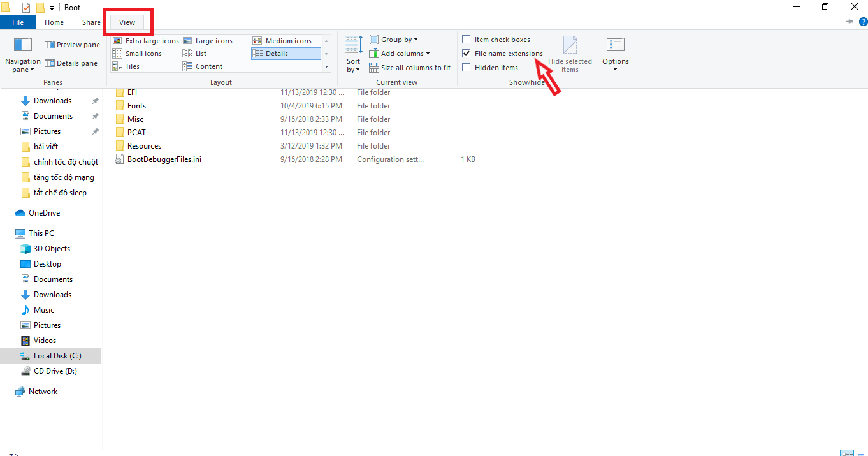Toggle the Details pane button
The image size is (868, 456).
tap(71, 63)
